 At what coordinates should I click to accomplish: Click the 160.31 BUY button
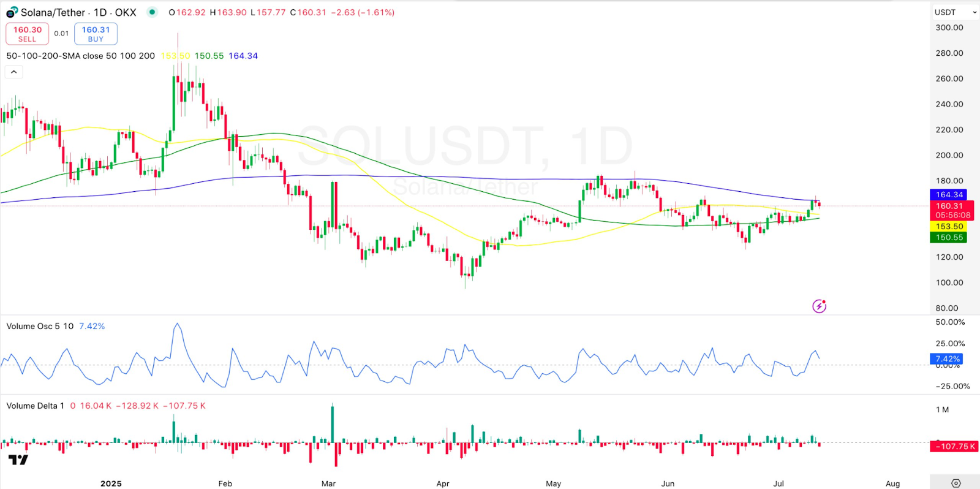point(96,34)
